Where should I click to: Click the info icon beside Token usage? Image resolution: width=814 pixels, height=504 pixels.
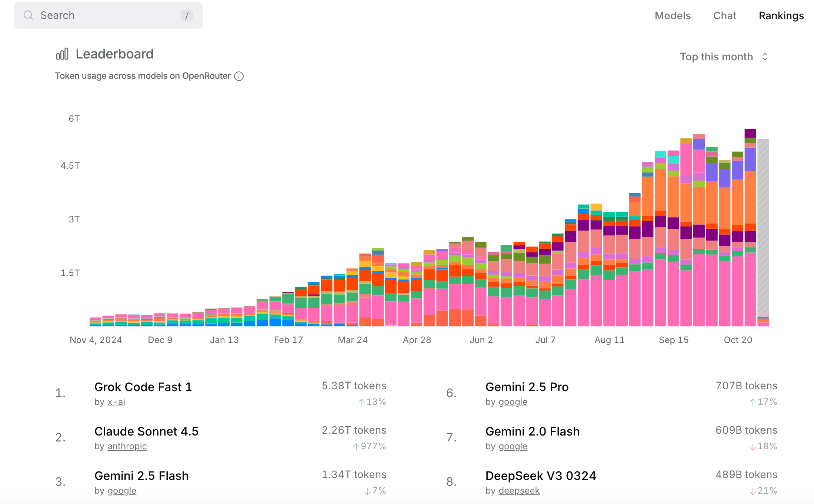tap(239, 76)
